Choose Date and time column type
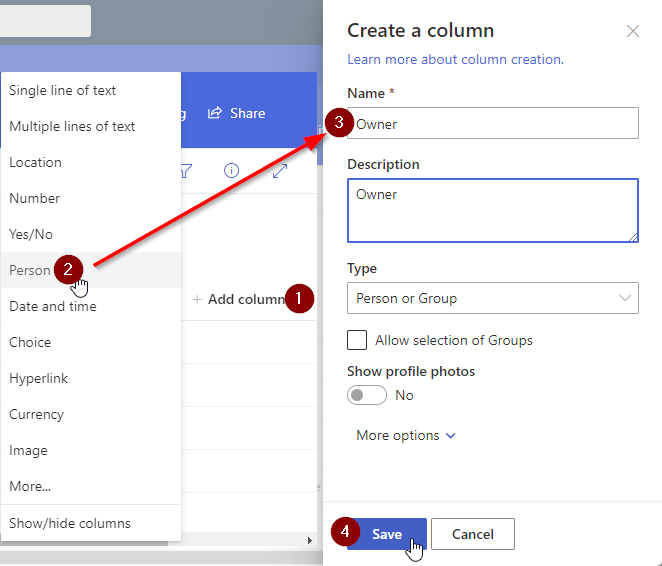Image resolution: width=662 pixels, height=566 pixels. click(53, 306)
